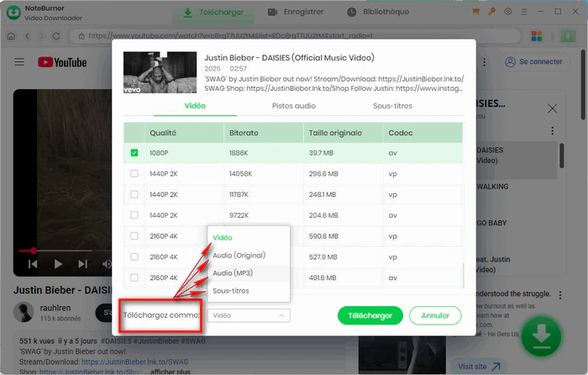Open the Bibliothèque top tab
The image size is (588, 375).
(378, 12)
